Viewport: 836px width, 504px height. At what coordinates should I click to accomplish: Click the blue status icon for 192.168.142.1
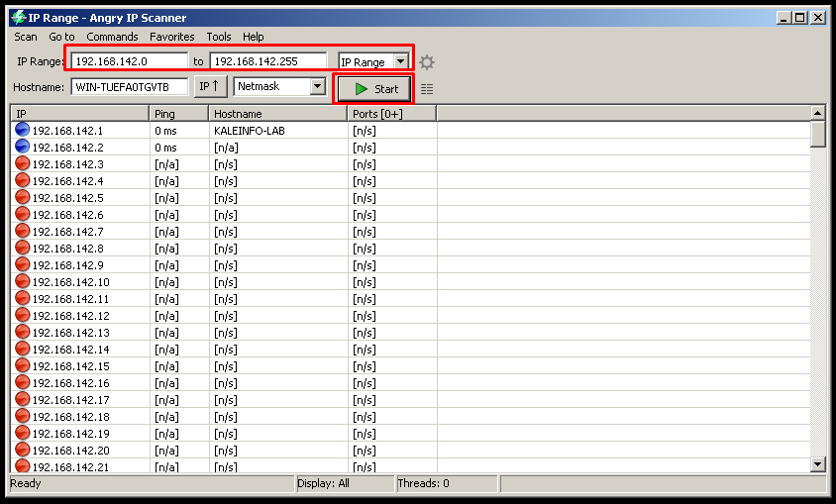tap(23, 130)
